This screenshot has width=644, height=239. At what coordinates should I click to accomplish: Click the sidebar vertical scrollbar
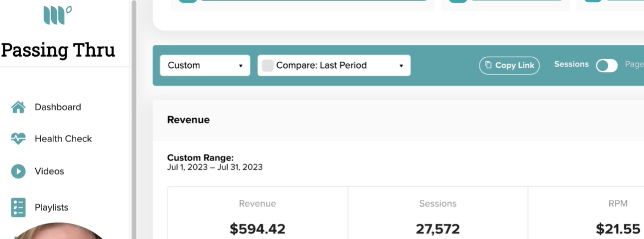pos(134,119)
